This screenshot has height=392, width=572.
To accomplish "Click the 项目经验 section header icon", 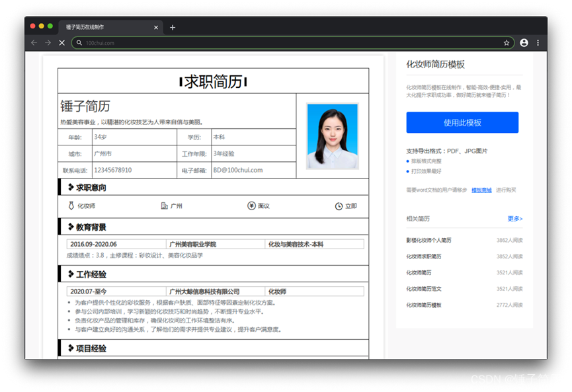I will (71, 348).
